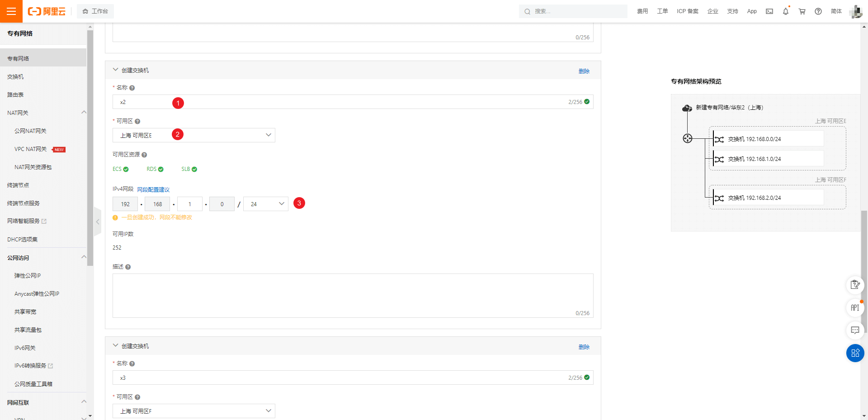Open the 工作台 workbench
This screenshot has width=868, height=420.
pos(95,11)
